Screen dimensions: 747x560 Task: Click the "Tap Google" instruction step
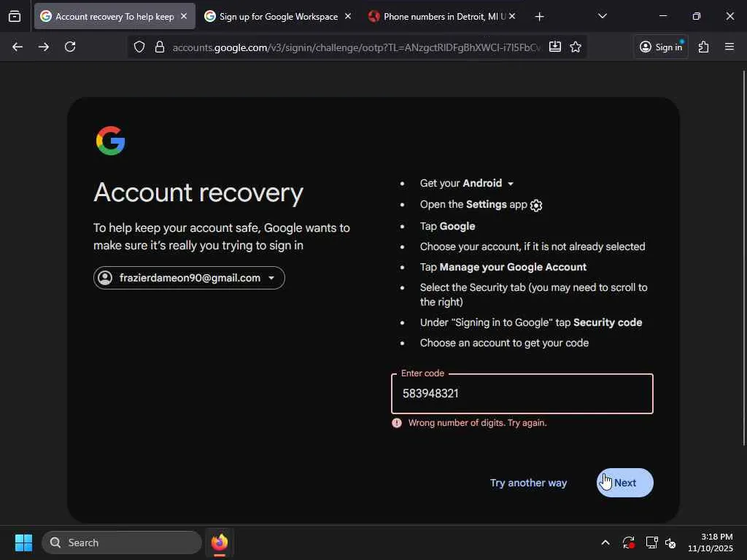447,226
